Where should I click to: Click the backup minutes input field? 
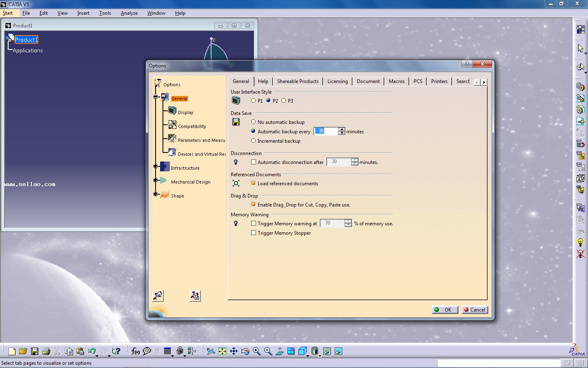326,131
